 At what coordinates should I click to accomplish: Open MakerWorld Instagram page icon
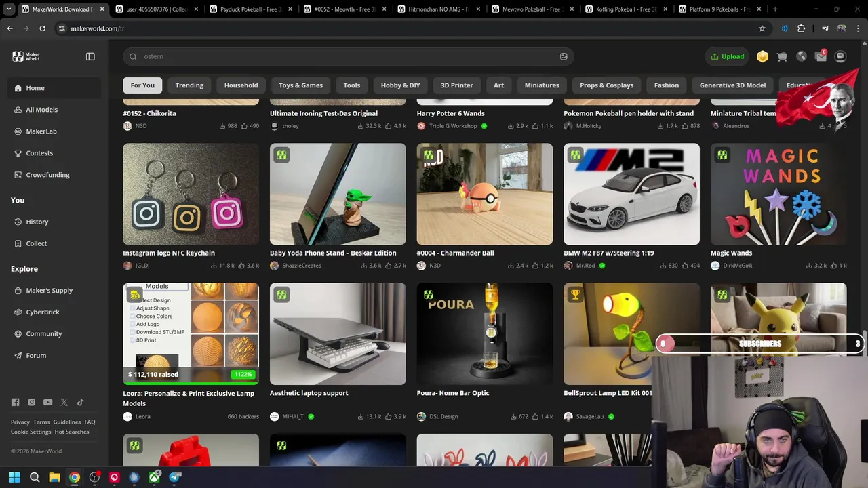point(31,402)
